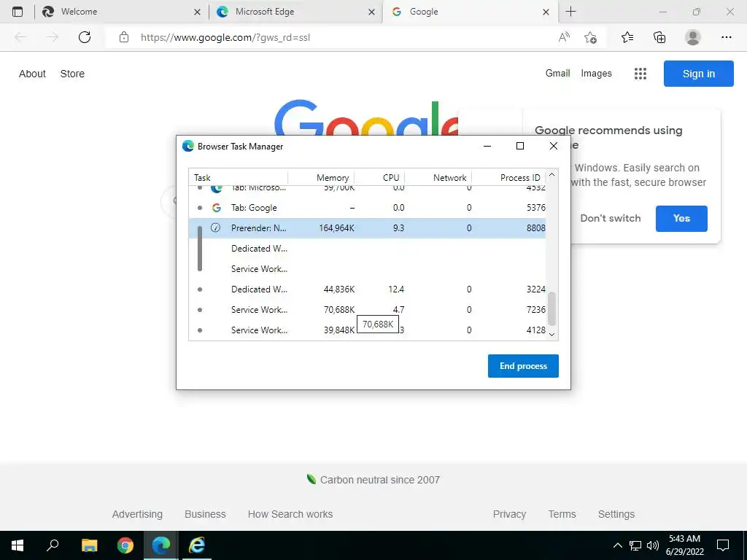Open the volume control tray icon
The height and width of the screenshot is (560, 747).
tap(653, 545)
